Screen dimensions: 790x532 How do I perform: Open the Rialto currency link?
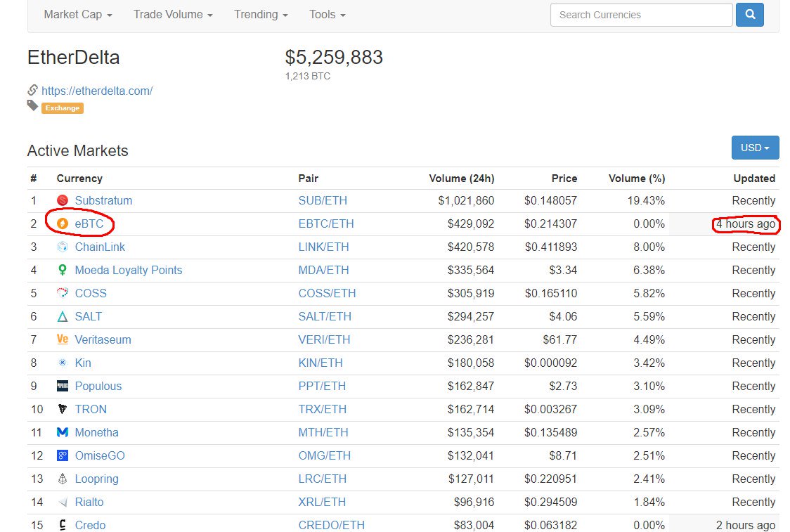click(x=89, y=502)
